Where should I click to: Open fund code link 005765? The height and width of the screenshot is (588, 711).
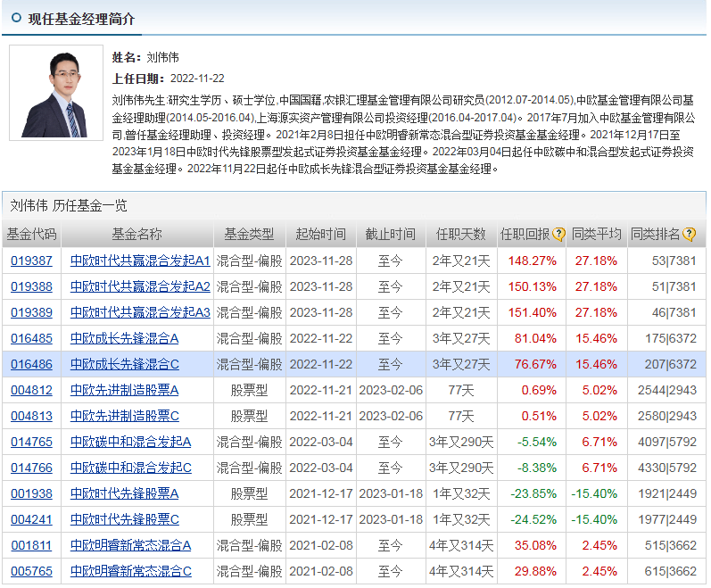tap(31, 571)
